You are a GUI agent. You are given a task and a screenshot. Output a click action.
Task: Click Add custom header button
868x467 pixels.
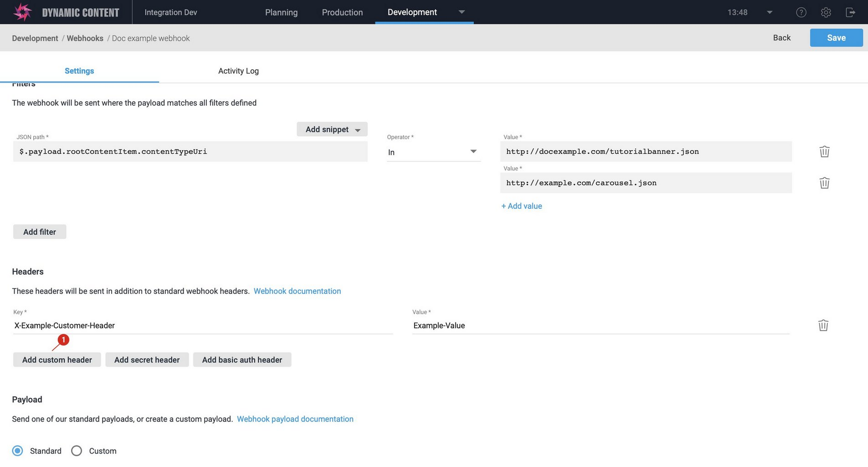tap(57, 360)
